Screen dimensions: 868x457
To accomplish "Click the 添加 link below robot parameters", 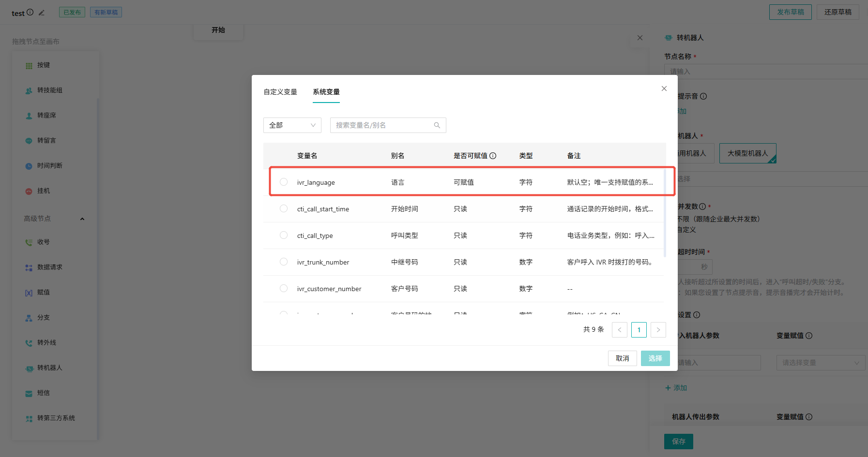I will click(x=676, y=388).
